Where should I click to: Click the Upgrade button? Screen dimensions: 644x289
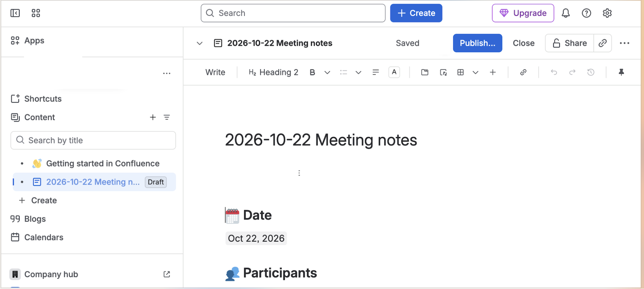click(523, 13)
